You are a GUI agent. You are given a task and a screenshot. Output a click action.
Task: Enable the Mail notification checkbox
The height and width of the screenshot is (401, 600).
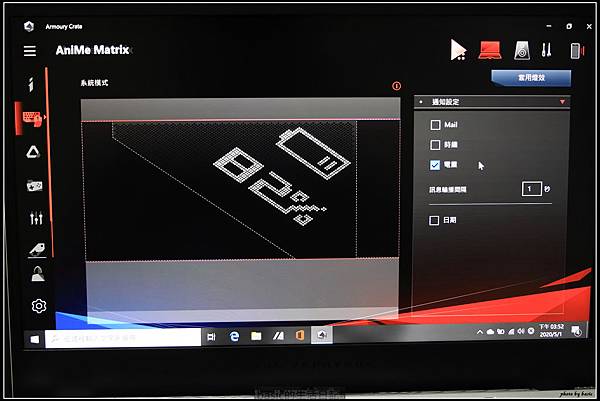click(x=435, y=125)
